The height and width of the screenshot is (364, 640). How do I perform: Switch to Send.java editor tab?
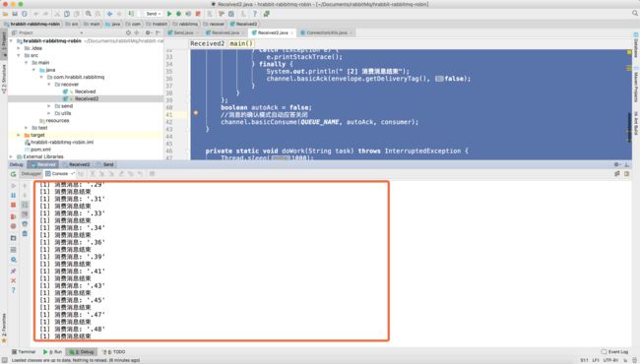pos(183,32)
